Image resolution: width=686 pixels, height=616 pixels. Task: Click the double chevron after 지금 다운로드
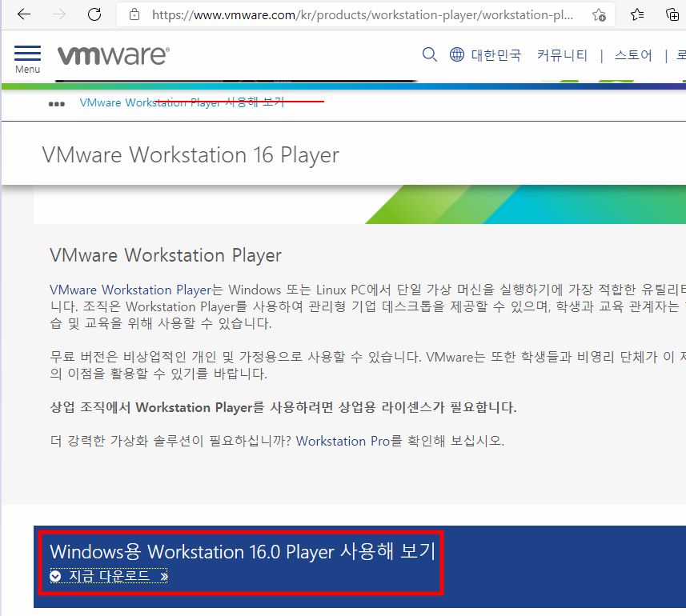click(163, 577)
